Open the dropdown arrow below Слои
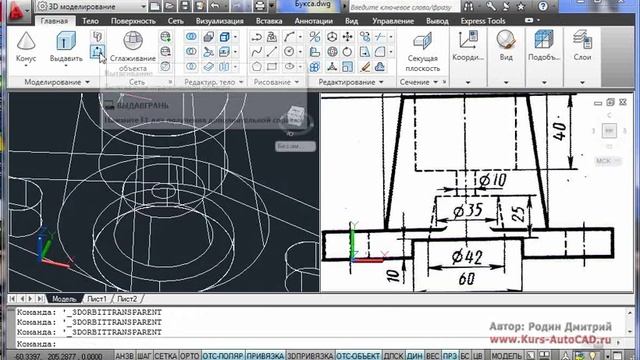This screenshot has height=360, width=640. [x=582, y=82]
